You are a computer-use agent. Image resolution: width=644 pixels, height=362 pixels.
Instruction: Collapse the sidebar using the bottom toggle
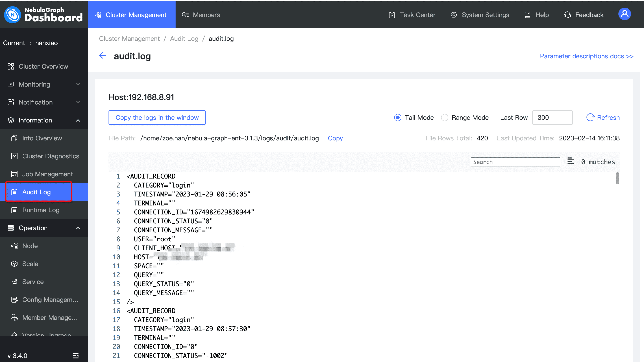click(x=76, y=355)
